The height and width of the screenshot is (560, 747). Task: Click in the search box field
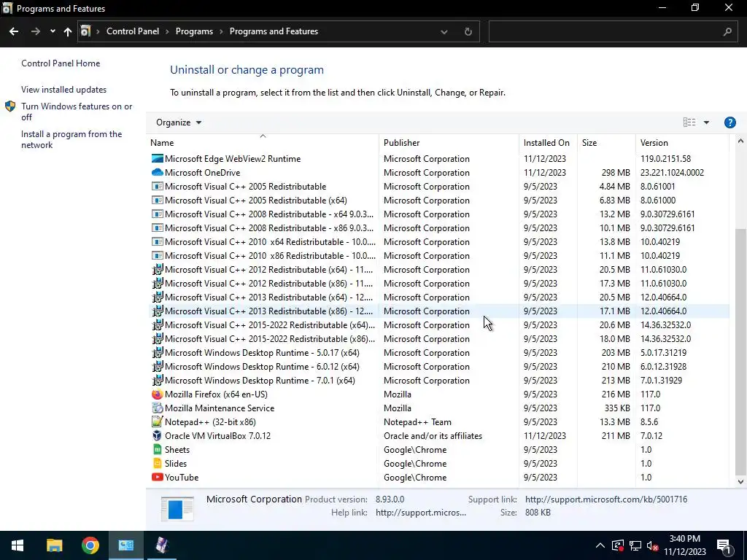605,31
